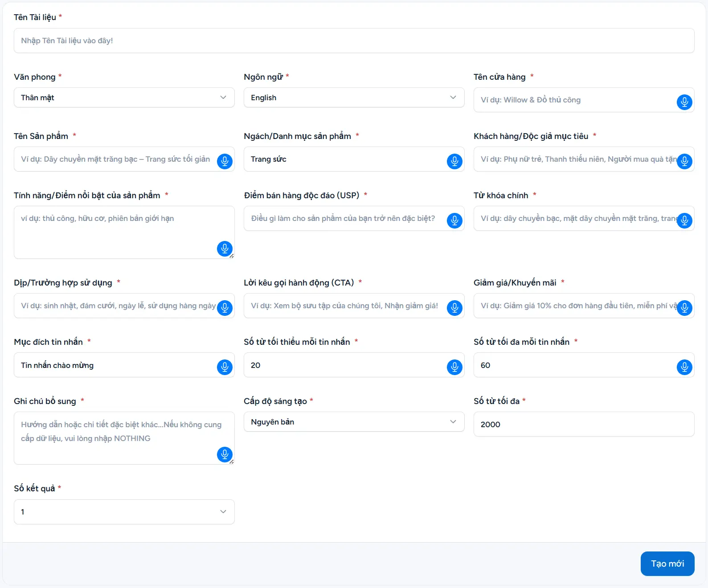Click microphone in Dịp/Trường hợp sử dụng field
The width and height of the screenshot is (708, 588).
point(225,307)
